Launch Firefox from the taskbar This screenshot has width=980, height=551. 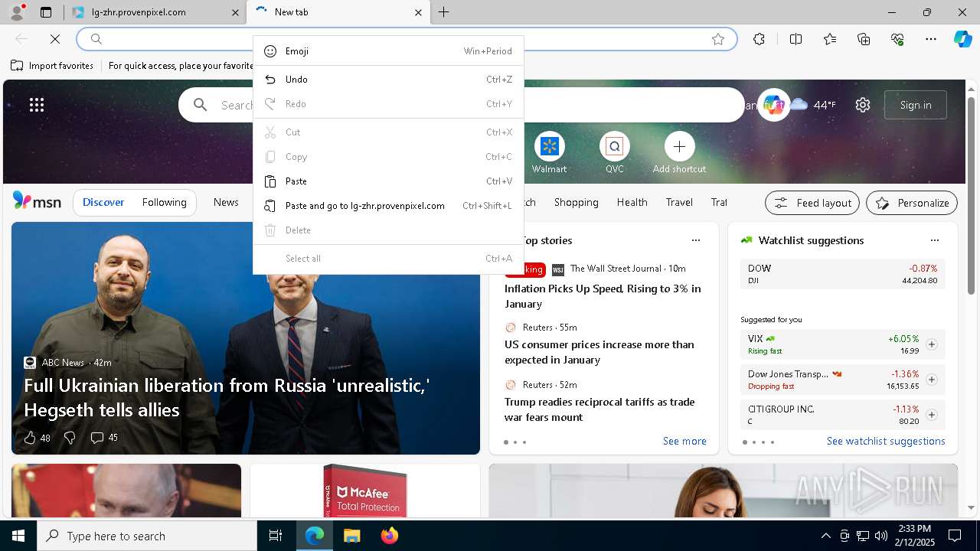pos(389,536)
